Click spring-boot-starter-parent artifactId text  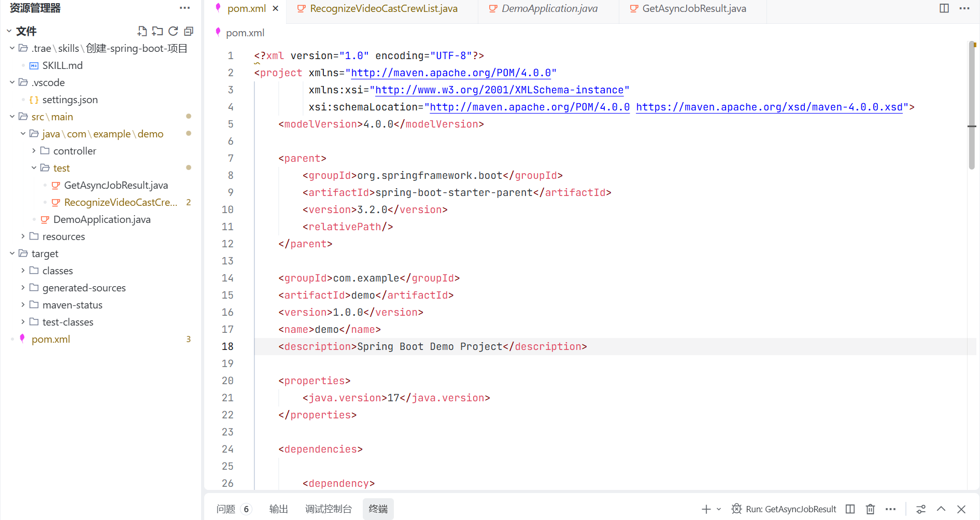[454, 192]
